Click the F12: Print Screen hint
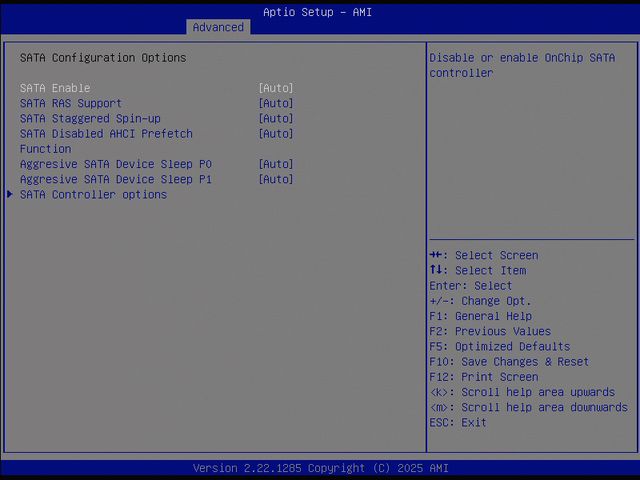Screen dimensions: 640x480 tap(484, 377)
